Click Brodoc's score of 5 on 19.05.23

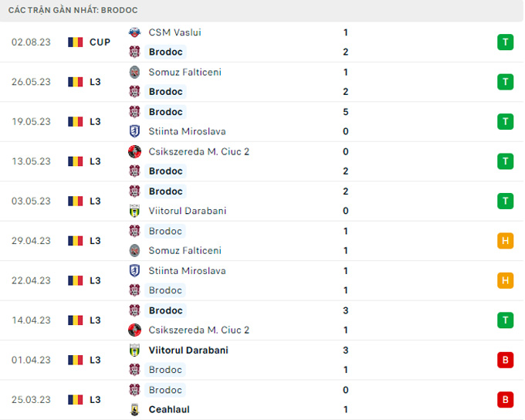(345, 112)
